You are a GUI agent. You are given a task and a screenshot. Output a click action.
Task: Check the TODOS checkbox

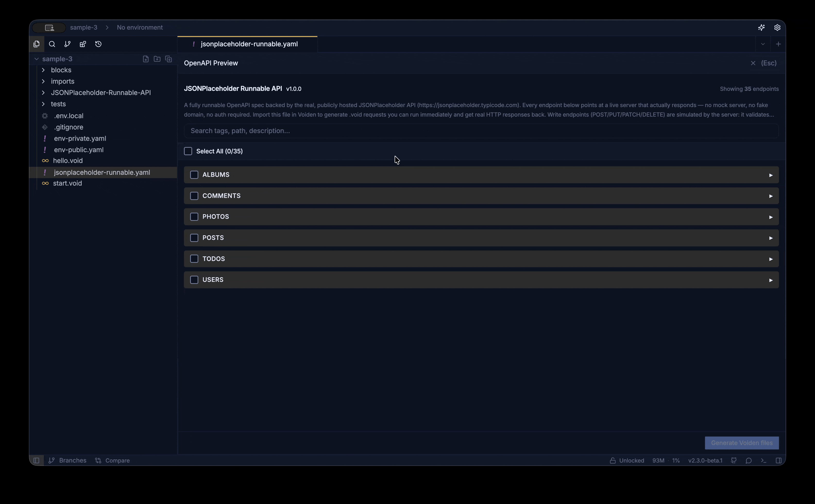pos(194,259)
